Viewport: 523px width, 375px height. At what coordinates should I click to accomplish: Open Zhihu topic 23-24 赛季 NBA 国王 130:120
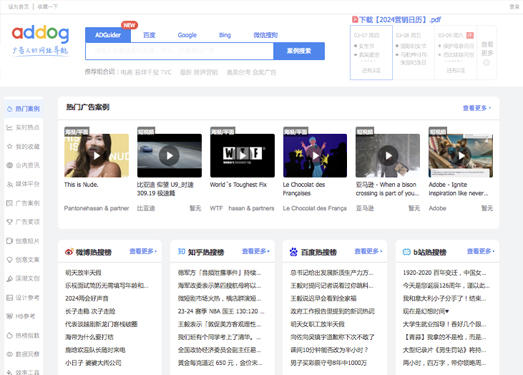[x=221, y=311]
